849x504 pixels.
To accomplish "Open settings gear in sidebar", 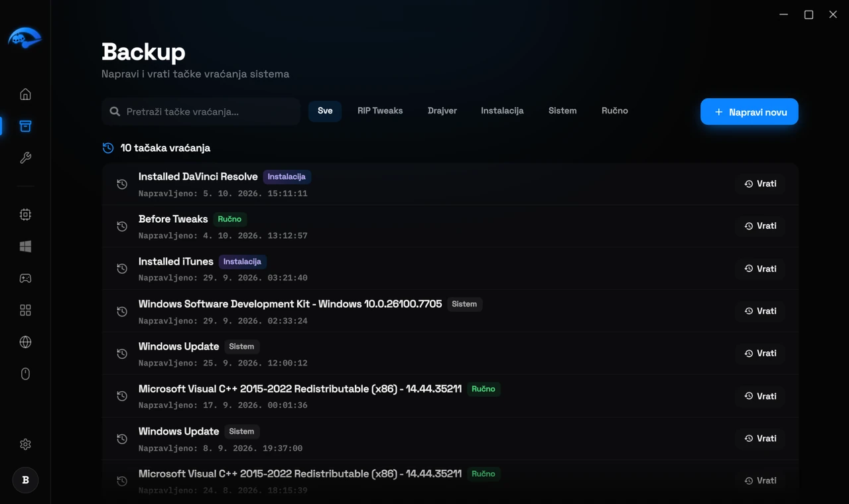I will (x=25, y=444).
